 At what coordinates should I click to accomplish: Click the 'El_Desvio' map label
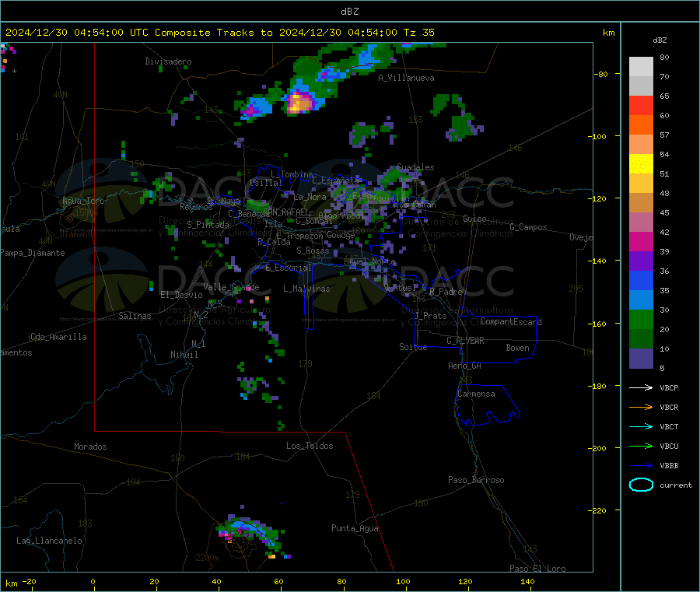tap(181, 295)
